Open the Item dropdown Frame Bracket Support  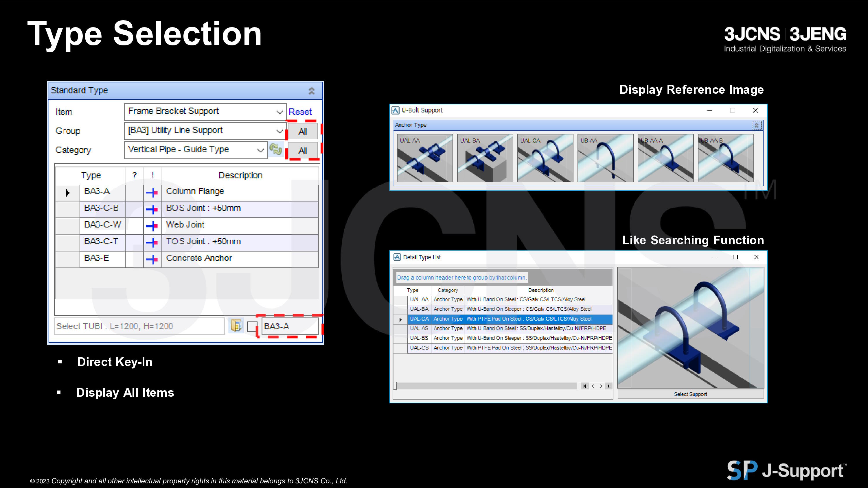coord(205,112)
